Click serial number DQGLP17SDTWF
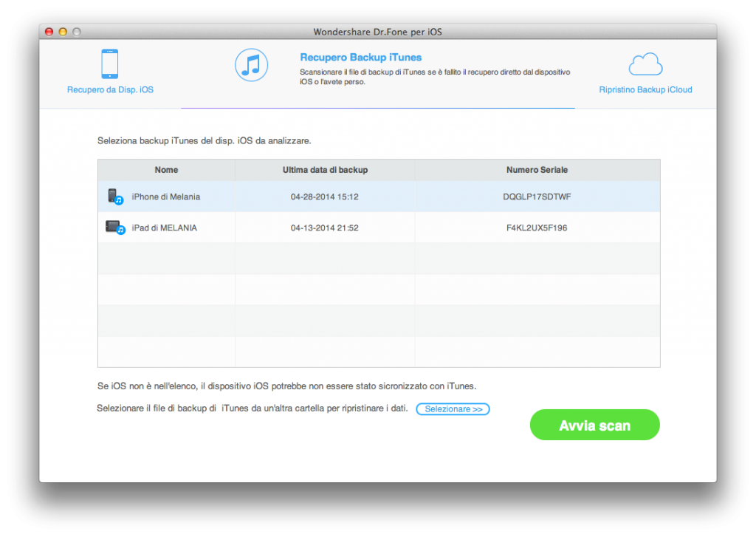Image resolution: width=756 pixels, height=537 pixels. (537, 197)
